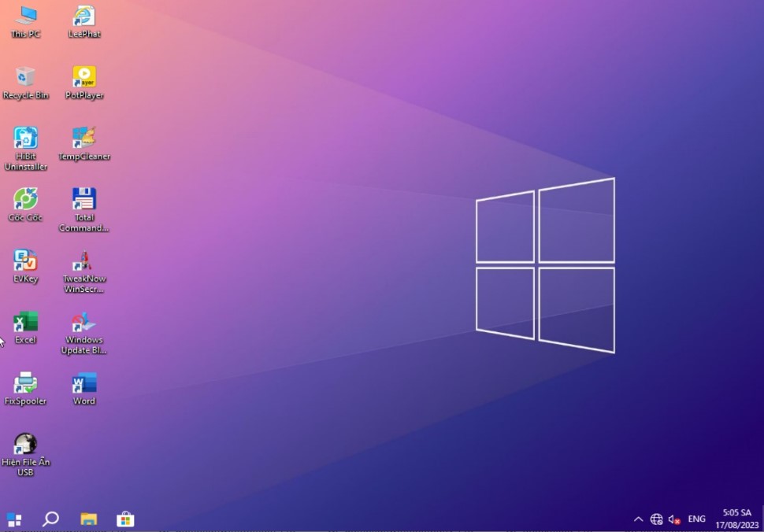The width and height of the screenshot is (764, 532).
Task: Select the FixSpooler shortcut icon
Action: 25,389
